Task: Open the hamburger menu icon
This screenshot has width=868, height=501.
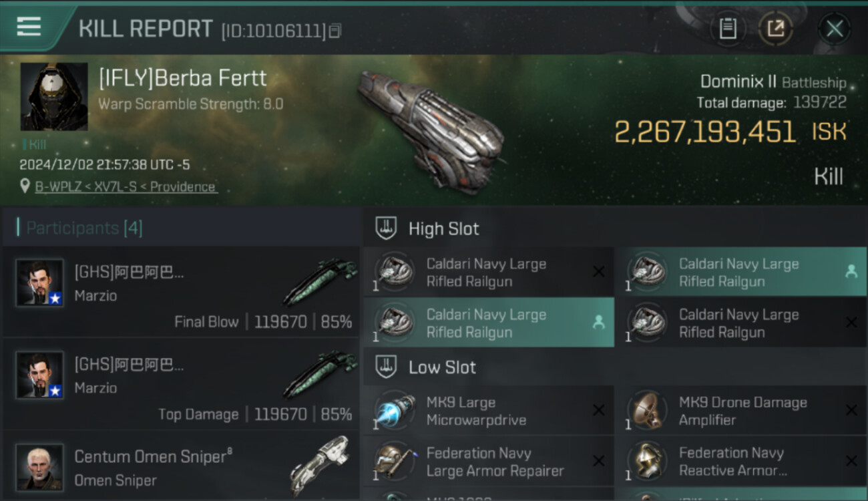Action: 29,27
